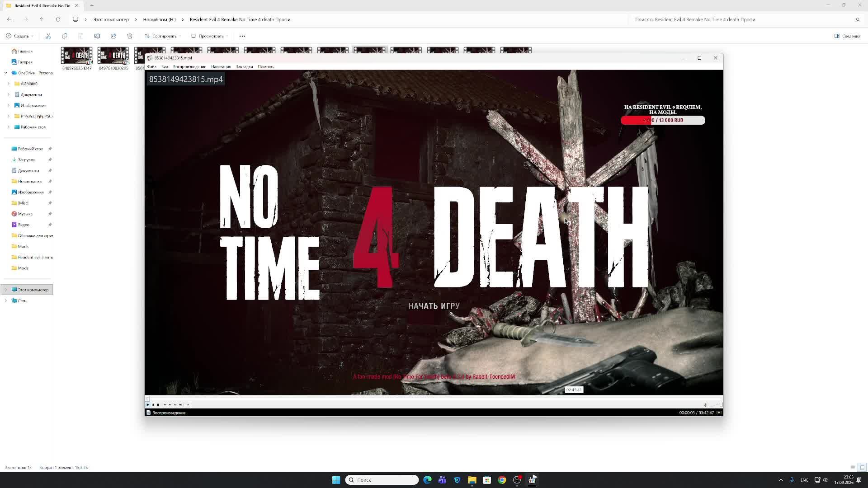The height and width of the screenshot is (488, 868).
Task: Open Microsoft Store from taskbar
Action: point(487,480)
